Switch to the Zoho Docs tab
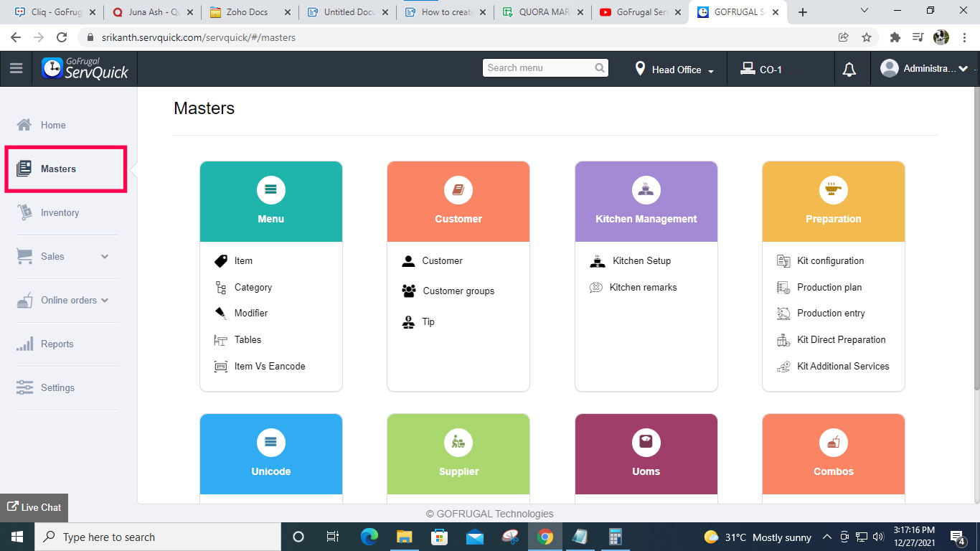 pyautogui.click(x=250, y=11)
